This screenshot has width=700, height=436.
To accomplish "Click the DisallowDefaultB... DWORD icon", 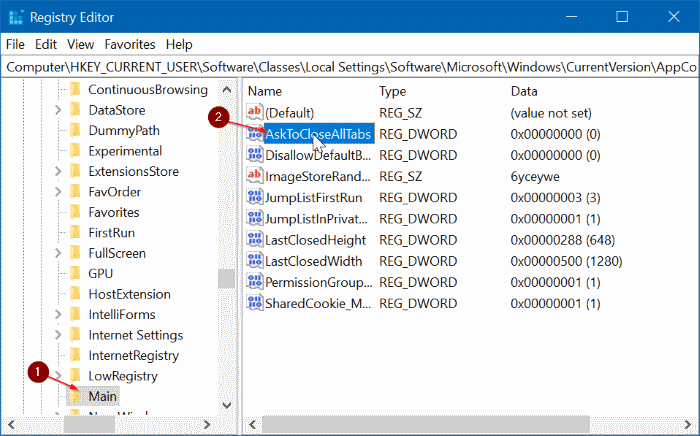I will 255,155.
